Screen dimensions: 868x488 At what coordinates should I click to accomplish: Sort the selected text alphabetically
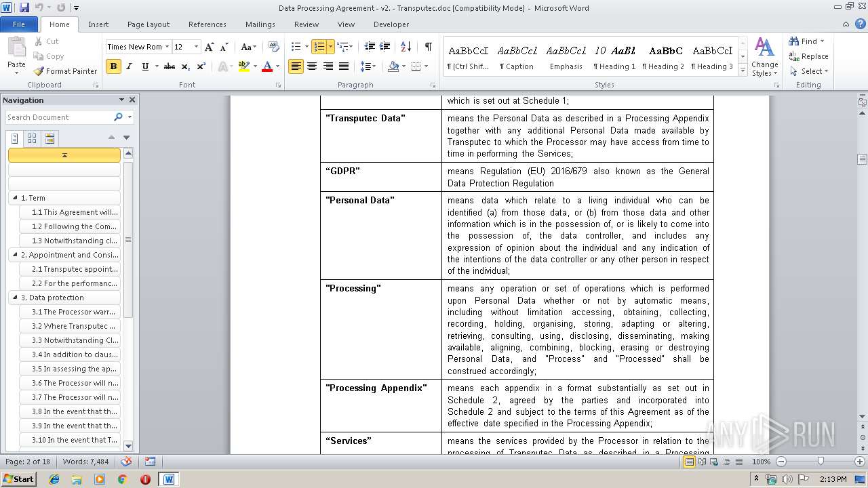click(406, 47)
